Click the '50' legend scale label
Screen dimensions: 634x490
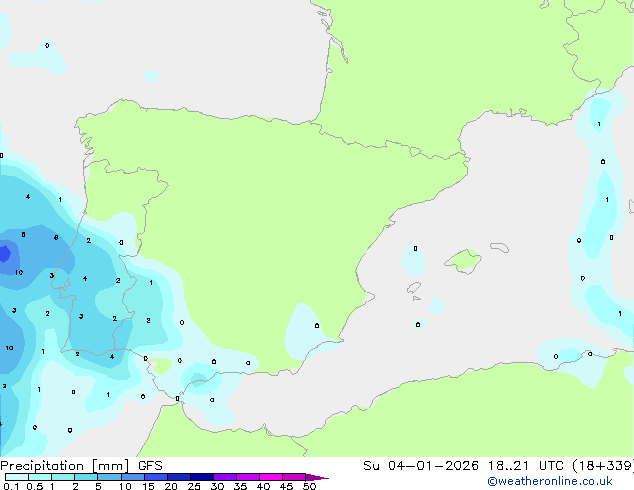[309, 486]
